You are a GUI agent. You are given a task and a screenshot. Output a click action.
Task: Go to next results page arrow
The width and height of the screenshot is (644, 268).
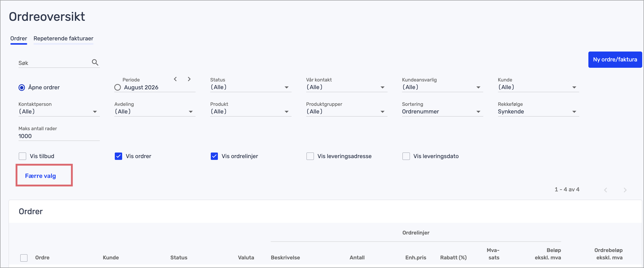point(625,190)
